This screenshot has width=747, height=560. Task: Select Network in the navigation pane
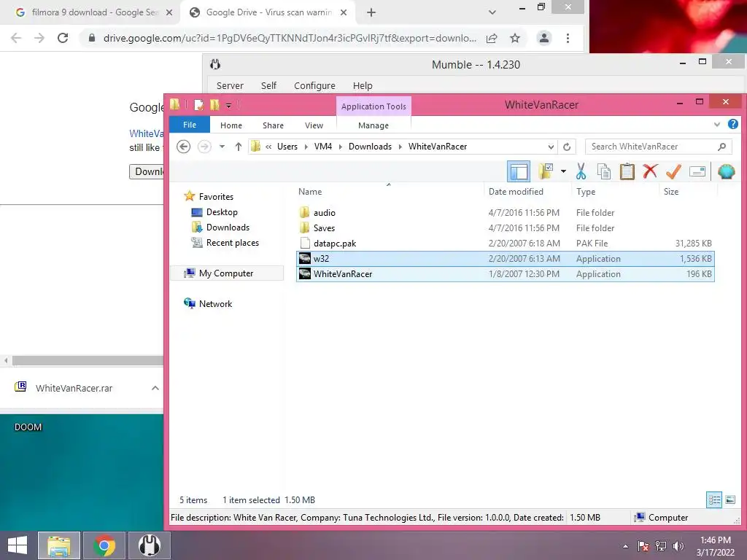point(215,304)
